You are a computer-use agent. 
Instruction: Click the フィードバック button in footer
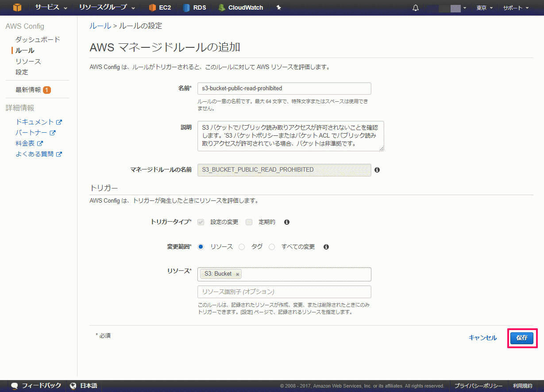click(x=36, y=386)
